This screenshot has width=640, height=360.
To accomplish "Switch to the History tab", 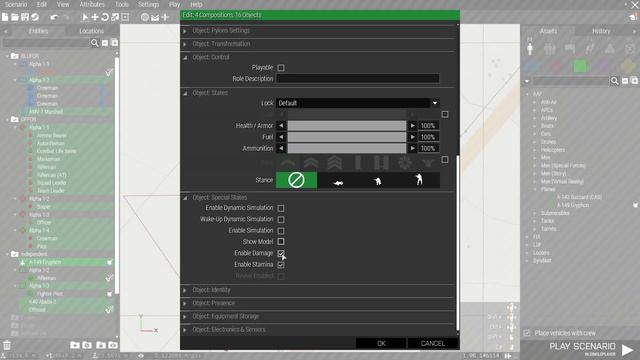I will pos(601,31).
